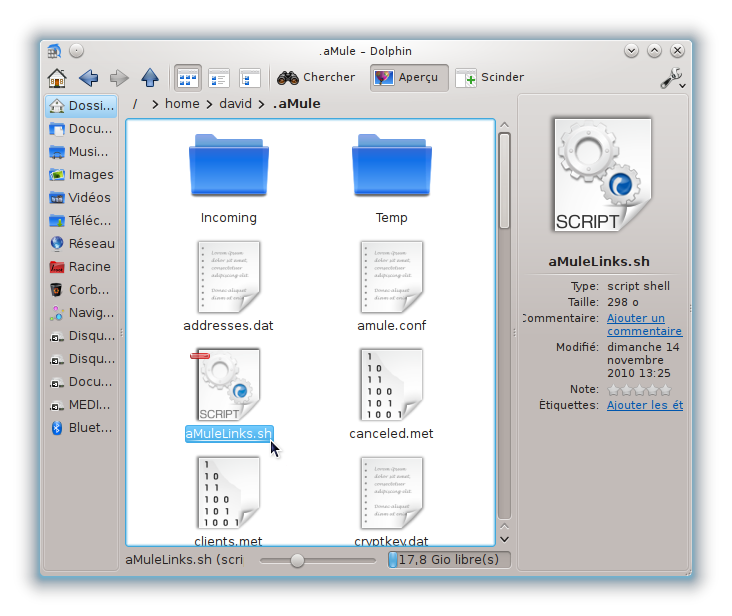This screenshot has width=732, height=616.
Task: Select the Incoming folder
Action: (x=229, y=179)
